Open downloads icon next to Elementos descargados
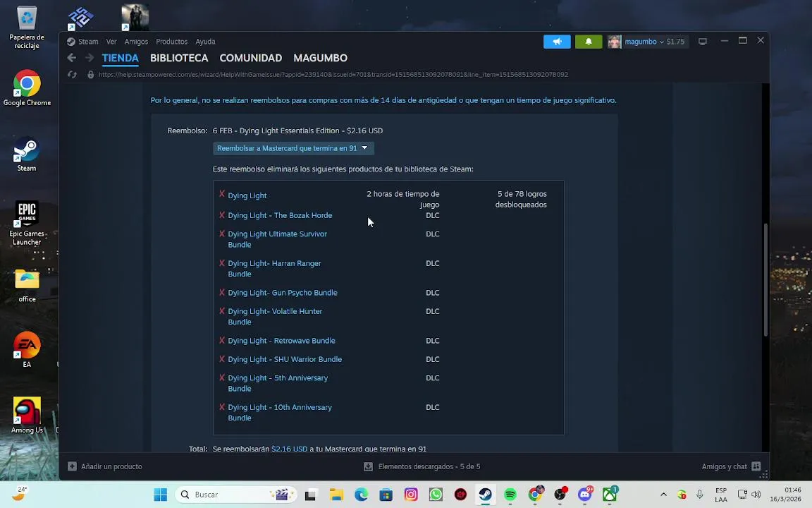812x508 pixels. tap(368, 466)
